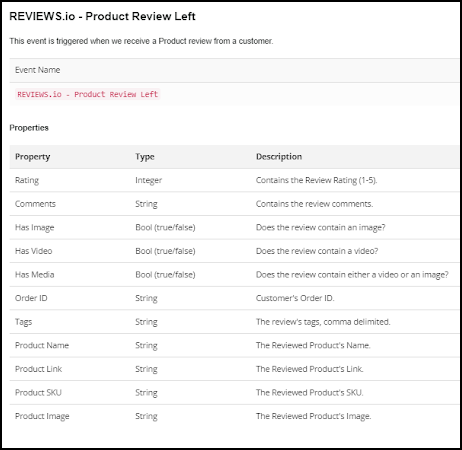Click the Property column header
Image resolution: width=462 pixels, height=450 pixels.
click(33, 157)
